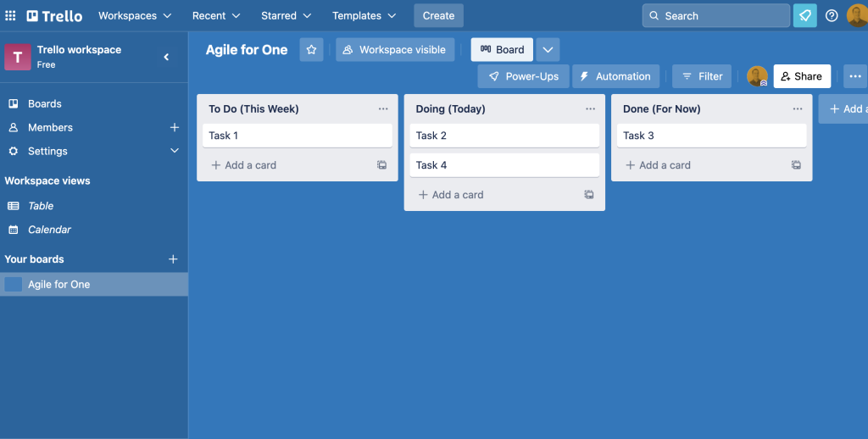
Task: Expand the views dropdown chevron
Action: (548, 50)
